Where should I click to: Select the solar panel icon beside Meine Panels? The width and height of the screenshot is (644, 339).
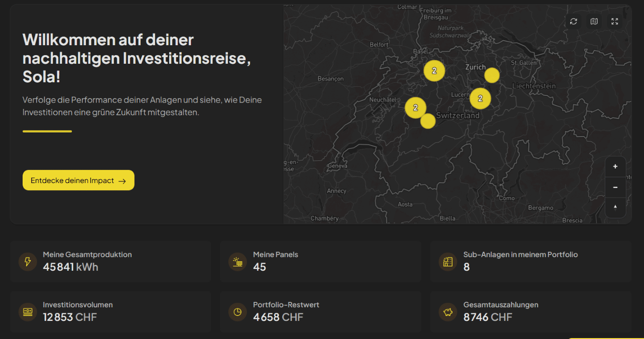click(x=237, y=261)
